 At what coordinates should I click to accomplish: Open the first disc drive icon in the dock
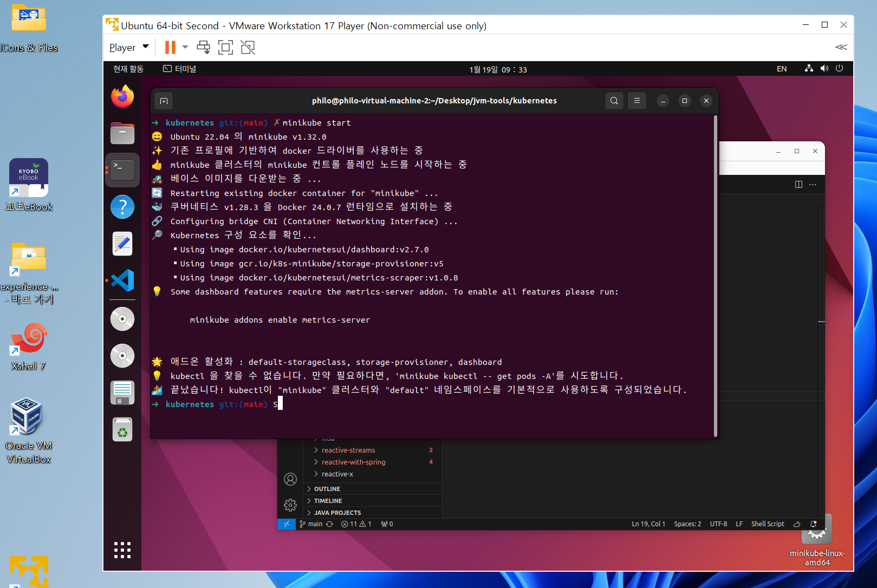click(x=122, y=319)
